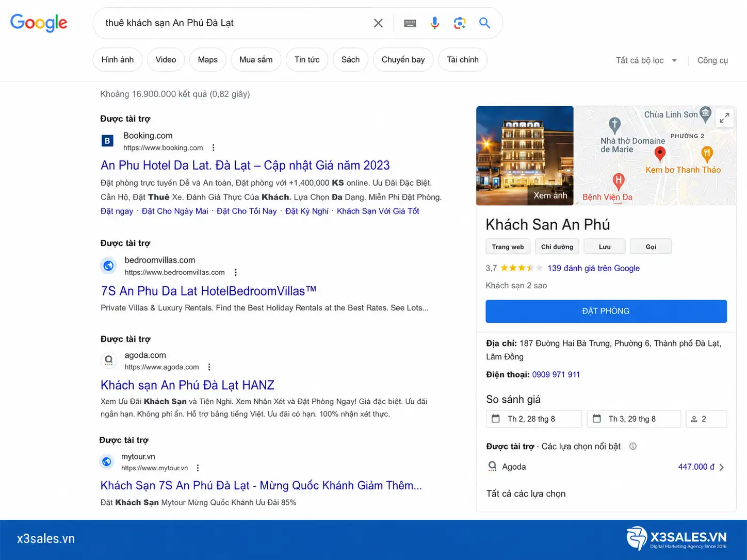Expand the Agoda price option chevron
747x560 pixels.
722,467
